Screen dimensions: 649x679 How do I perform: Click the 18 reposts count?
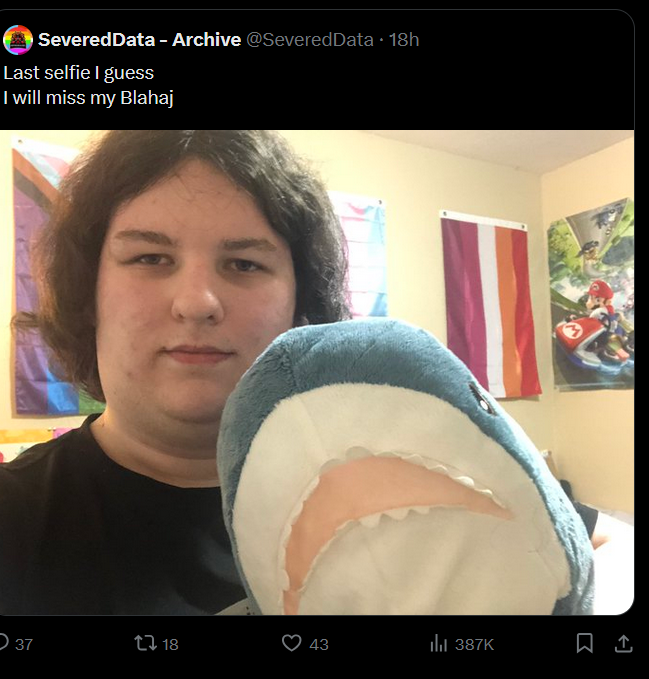(170, 644)
